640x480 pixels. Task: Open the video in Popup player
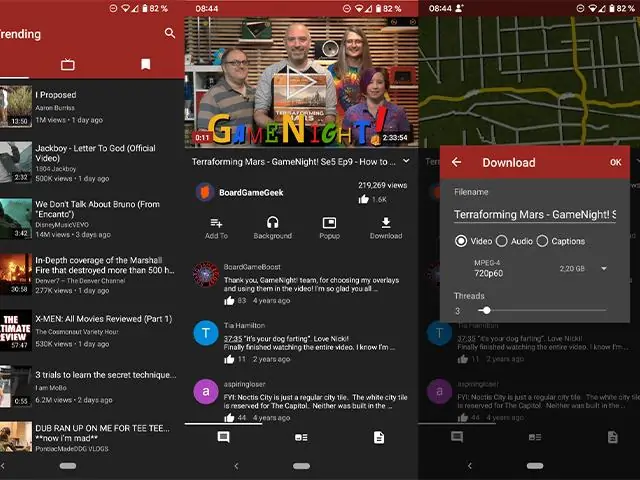pos(329,223)
